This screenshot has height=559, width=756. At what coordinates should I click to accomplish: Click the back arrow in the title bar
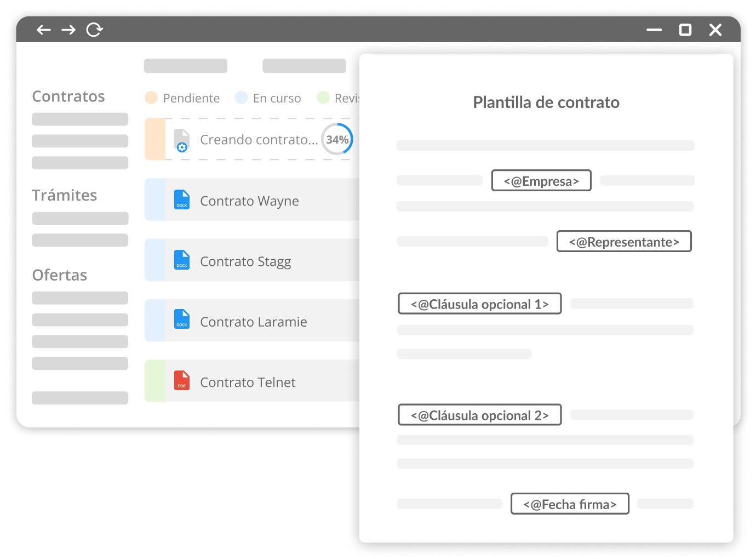44,30
